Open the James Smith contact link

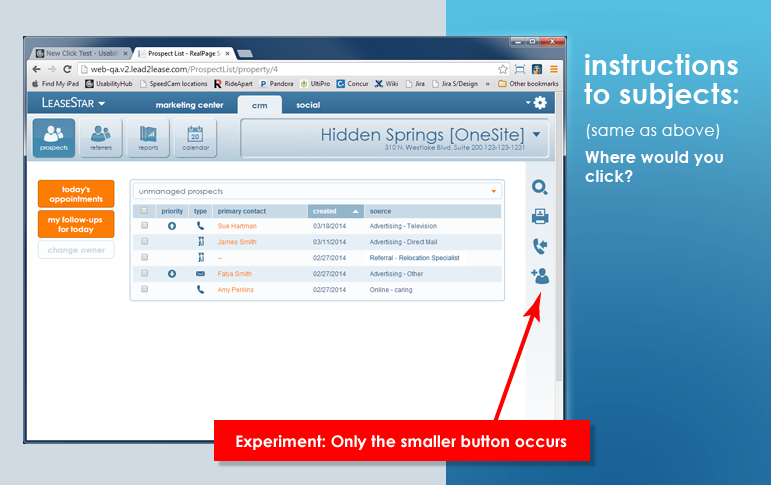(x=237, y=242)
